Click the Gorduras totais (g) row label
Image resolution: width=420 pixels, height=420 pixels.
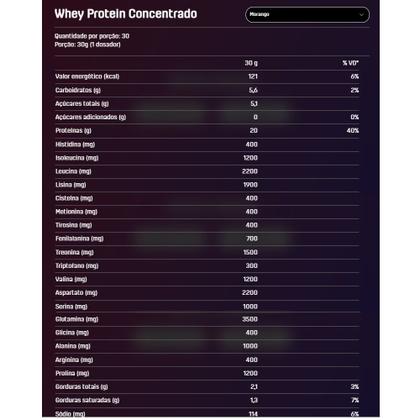82,387
